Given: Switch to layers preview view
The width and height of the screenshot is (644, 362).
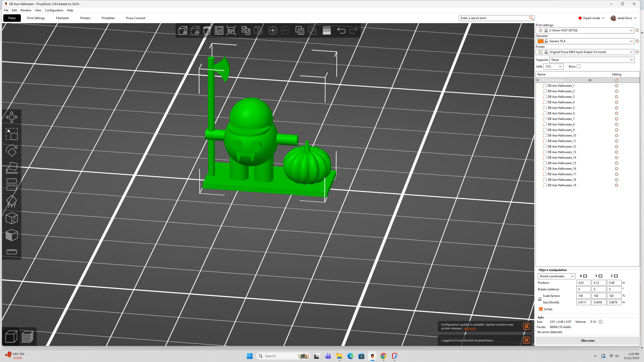Looking at the screenshot, I should point(27,337).
